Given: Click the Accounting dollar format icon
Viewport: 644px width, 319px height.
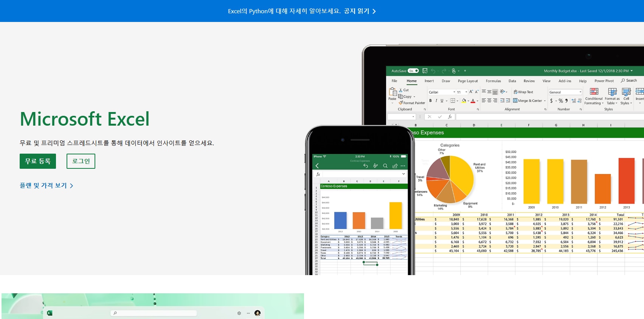Looking at the screenshot, I should point(551,101).
